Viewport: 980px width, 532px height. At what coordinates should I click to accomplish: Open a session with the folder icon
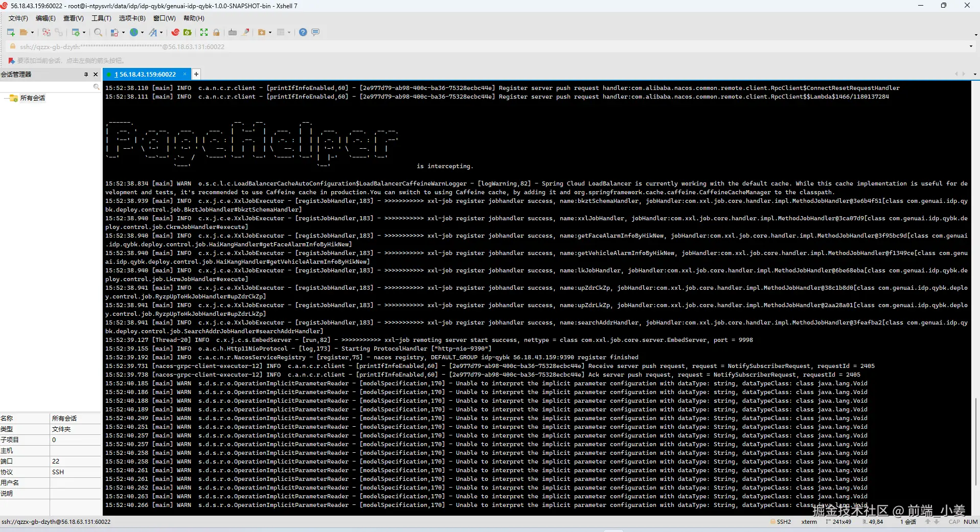tap(24, 32)
